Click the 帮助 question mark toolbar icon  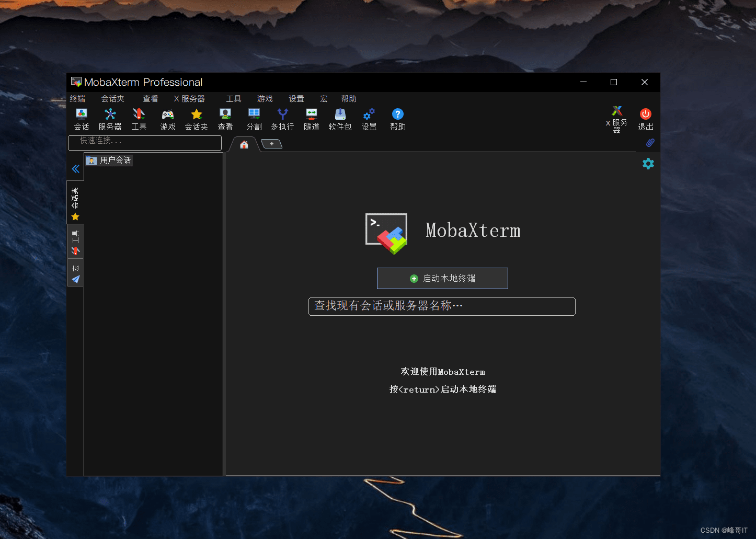point(398,119)
